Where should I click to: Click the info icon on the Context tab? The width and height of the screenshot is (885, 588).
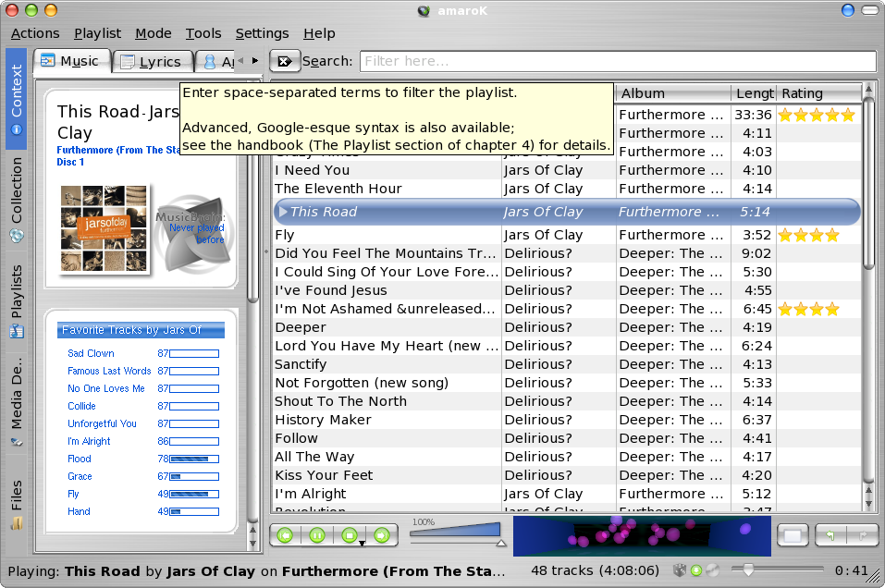coord(17,129)
